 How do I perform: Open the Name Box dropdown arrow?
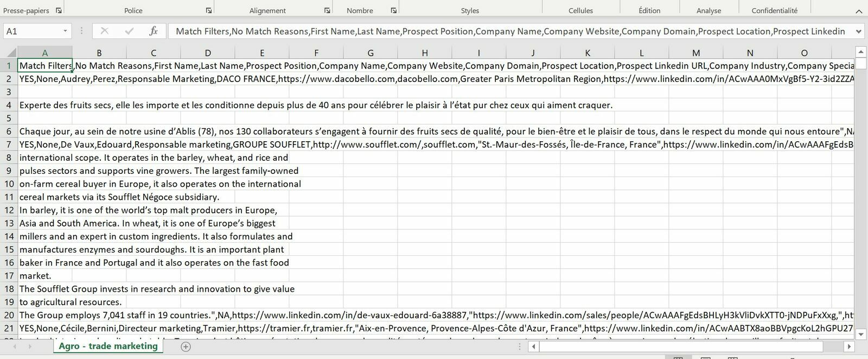(65, 31)
